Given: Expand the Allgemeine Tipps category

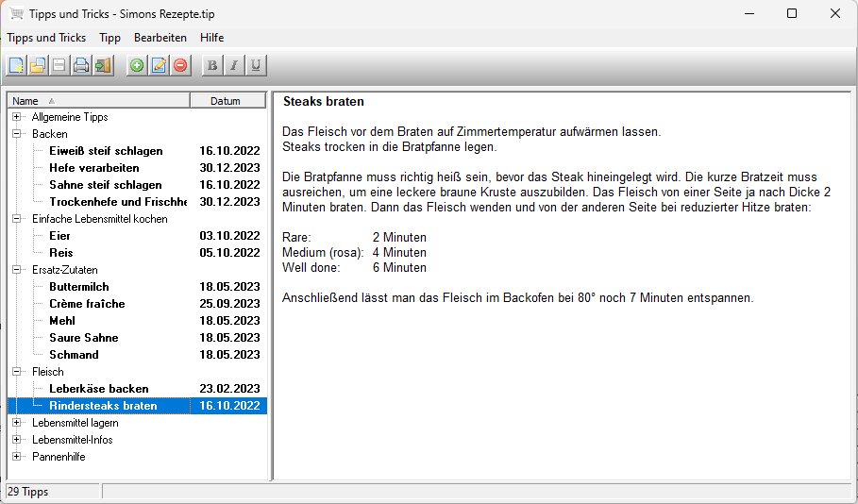Looking at the screenshot, I should [x=17, y=117].
